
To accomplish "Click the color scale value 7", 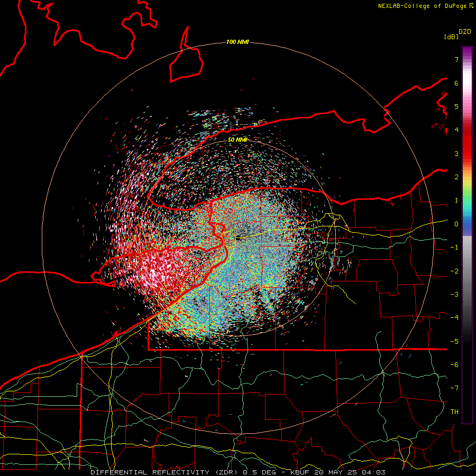I will click(456, 59).
